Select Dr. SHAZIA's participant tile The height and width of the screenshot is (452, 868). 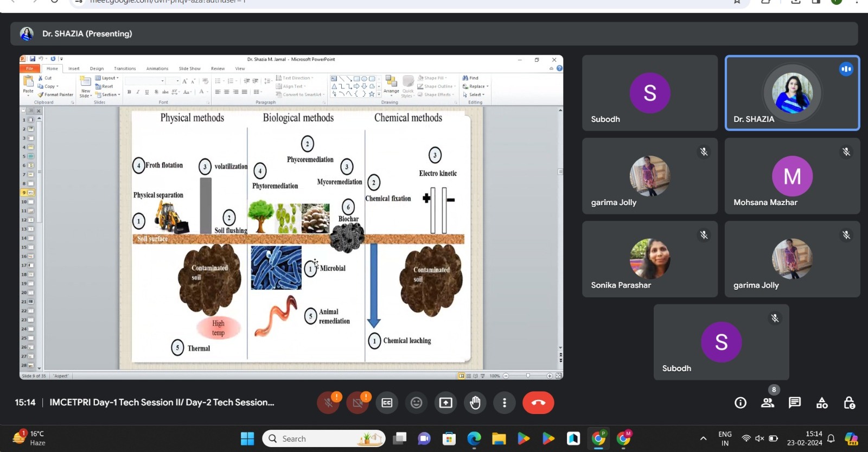click(792, 93)
